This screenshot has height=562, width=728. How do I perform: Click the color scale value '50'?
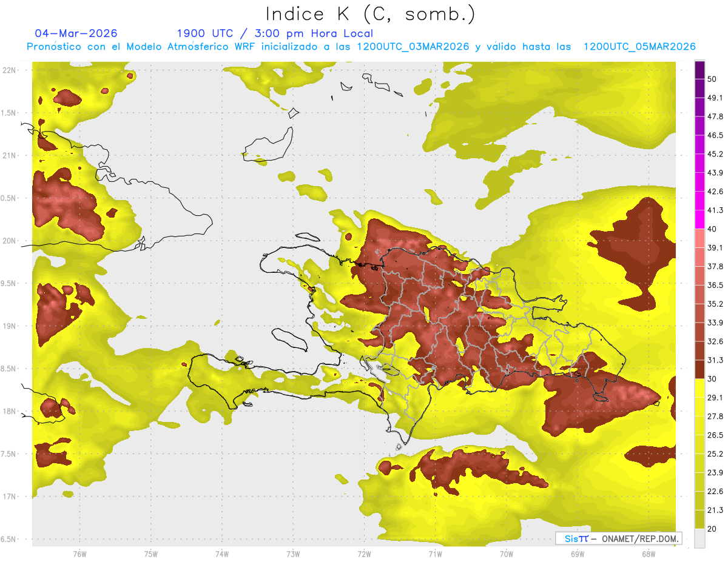[x=713, y=79]
